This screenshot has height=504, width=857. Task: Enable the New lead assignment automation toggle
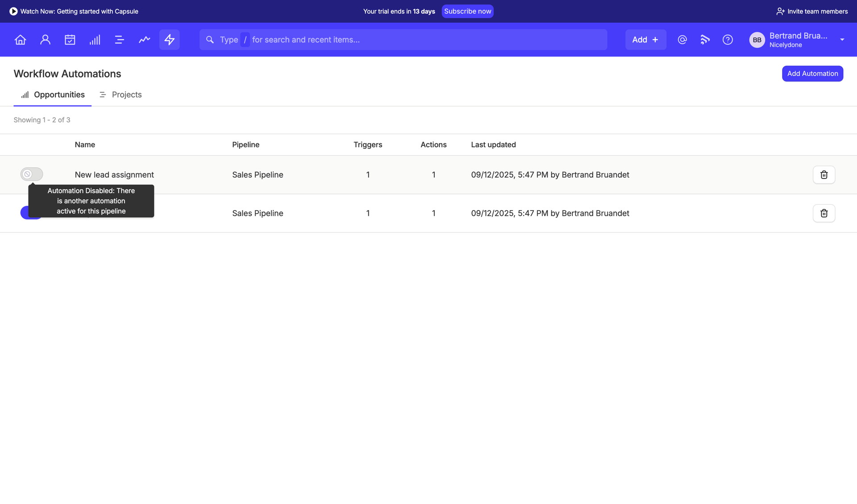tap(31, 174)
